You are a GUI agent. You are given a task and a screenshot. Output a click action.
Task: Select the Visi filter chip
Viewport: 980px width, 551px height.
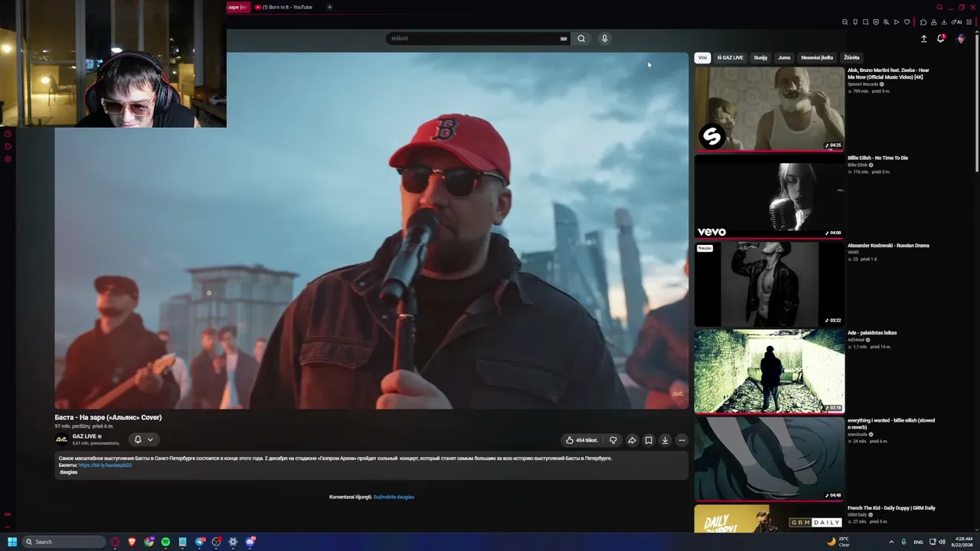703,57
